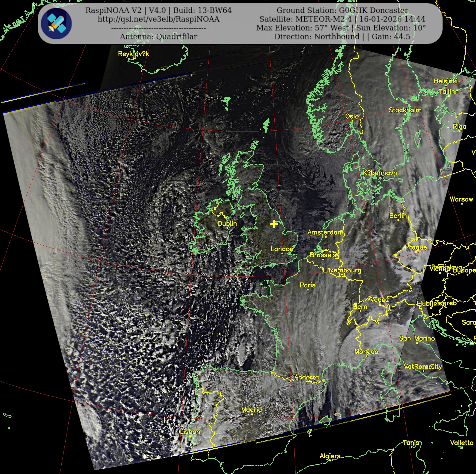Click the Amsterdam city label
The width and height of the screenshot is (476, 474).
(x=325, y=232)
